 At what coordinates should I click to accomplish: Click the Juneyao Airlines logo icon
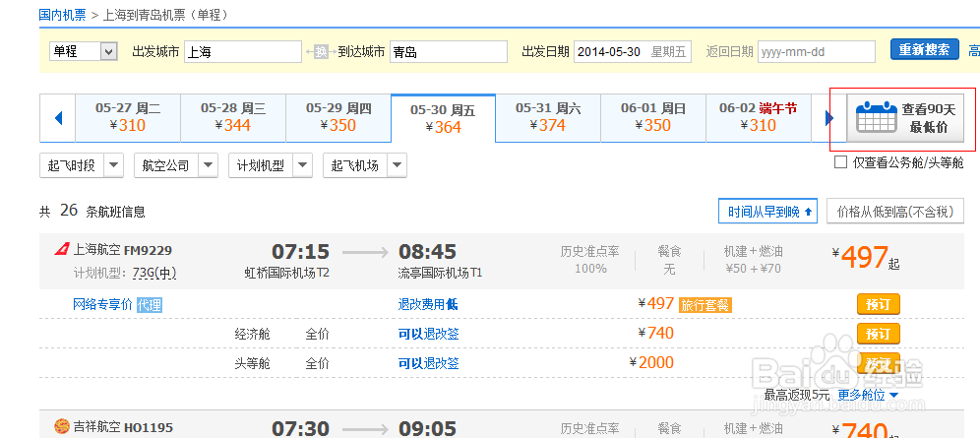60,427
